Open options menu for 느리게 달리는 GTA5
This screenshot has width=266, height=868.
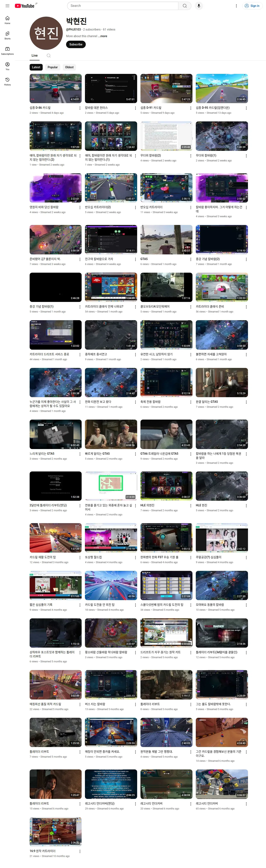point(80,454)
